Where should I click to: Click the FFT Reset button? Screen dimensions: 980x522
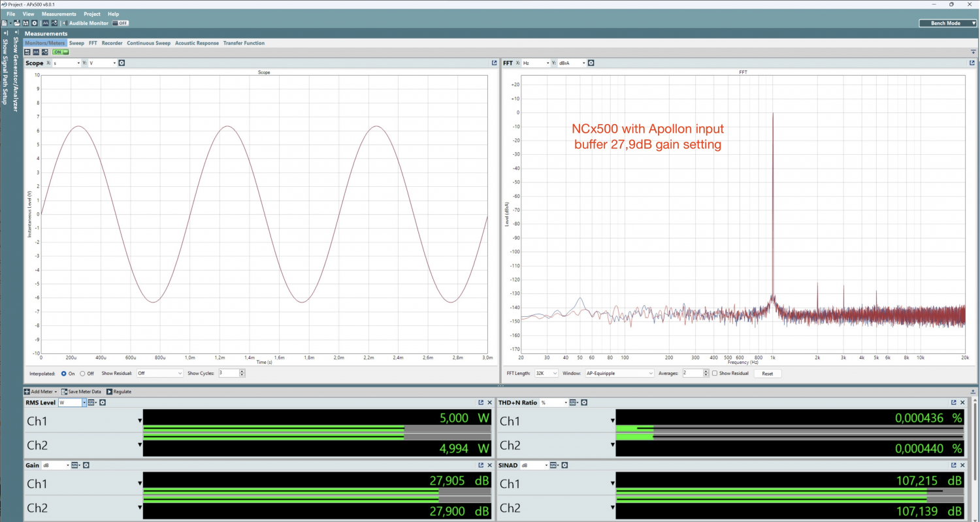coord(768,374)
